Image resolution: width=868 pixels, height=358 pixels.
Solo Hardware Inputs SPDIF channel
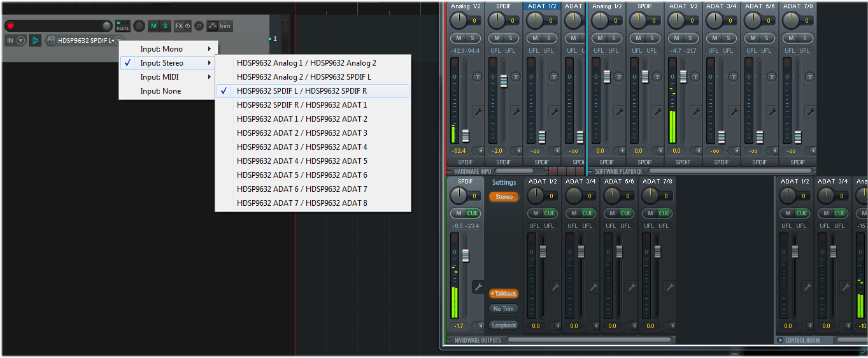[510, 38]
